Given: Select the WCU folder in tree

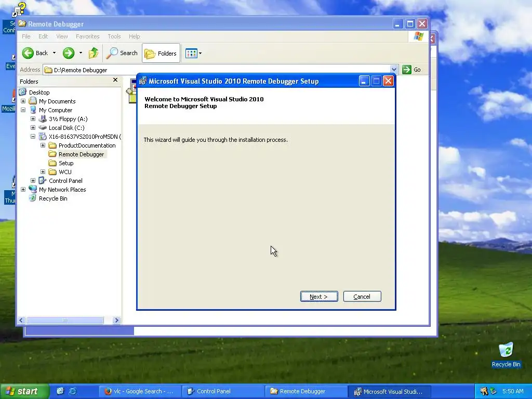Looking at the screenshot, I should coord(65,171).
